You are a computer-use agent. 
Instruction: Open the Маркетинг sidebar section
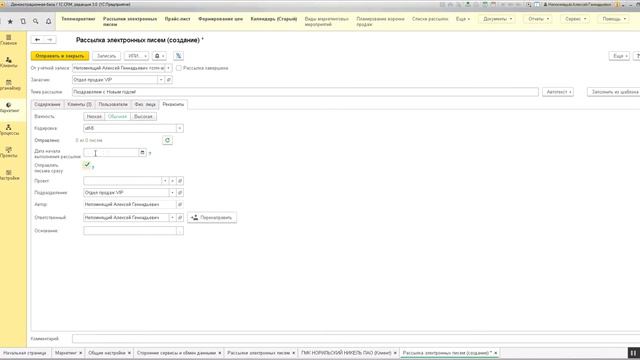pos(9,107)
